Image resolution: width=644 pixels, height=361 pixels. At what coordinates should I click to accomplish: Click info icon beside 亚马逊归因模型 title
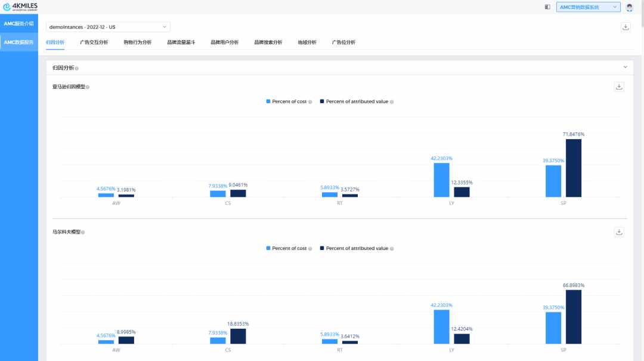(88, 87)
